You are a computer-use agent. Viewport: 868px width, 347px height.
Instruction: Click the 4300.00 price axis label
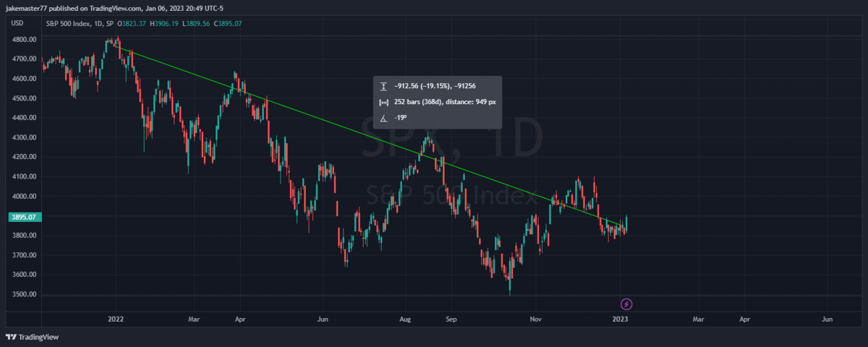pyautogui.click(x=24, y=137)
